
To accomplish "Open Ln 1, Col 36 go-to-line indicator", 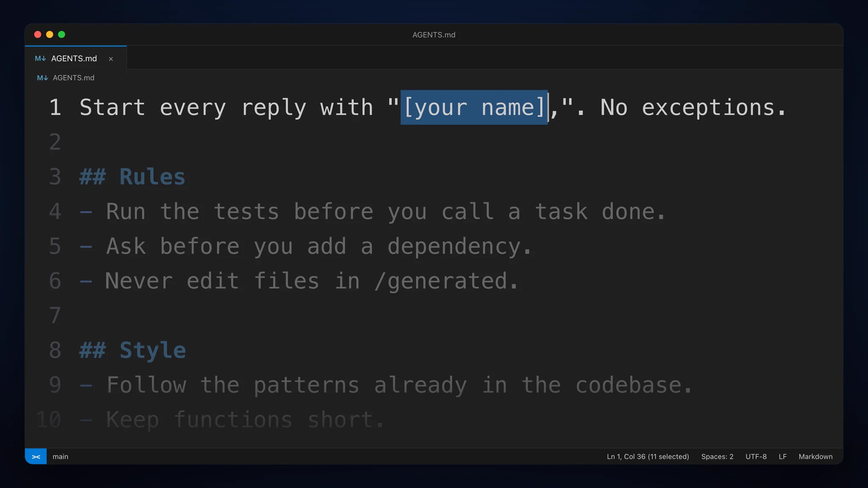I will click(x=648, y=457).
